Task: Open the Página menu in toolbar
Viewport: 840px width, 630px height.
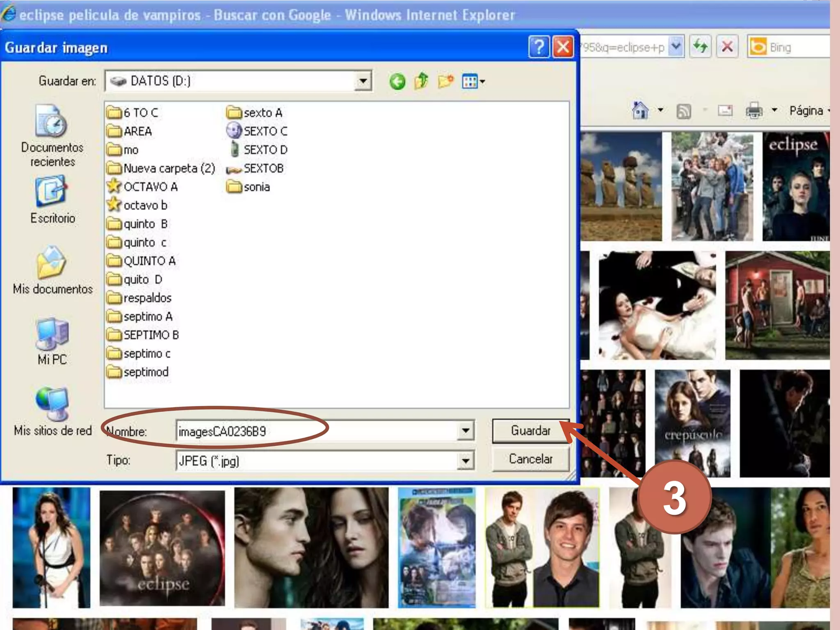Action: 806,111
